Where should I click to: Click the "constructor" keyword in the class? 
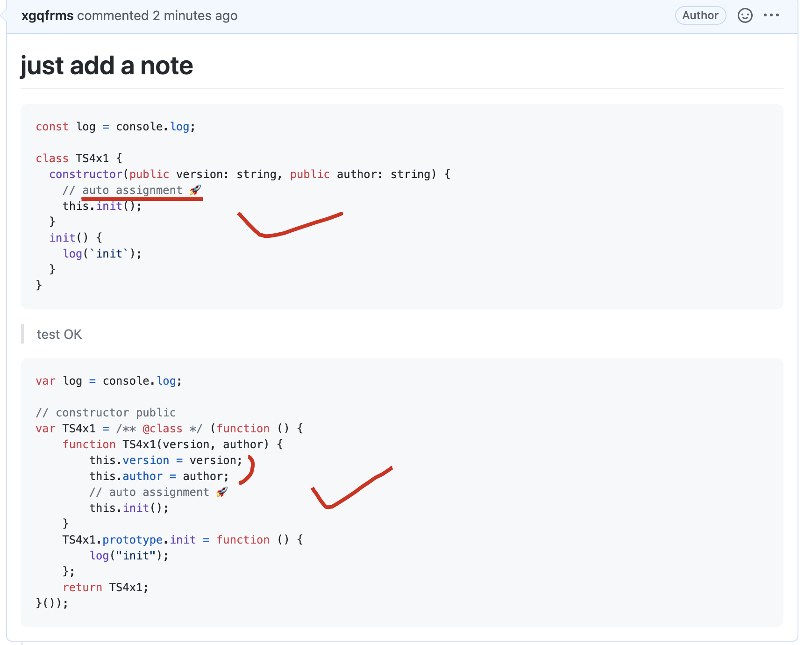(x=86, y=174)
